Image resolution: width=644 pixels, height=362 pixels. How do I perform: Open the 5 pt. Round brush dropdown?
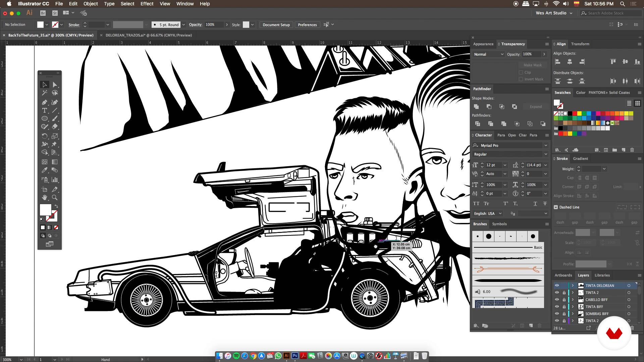(183, 25)
